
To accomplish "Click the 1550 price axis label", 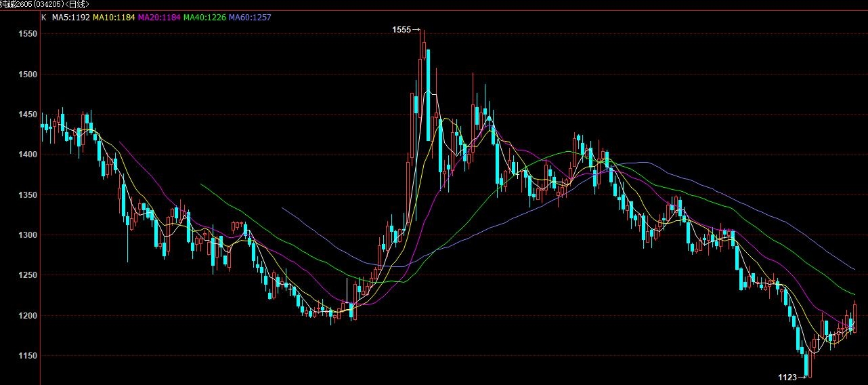I will click(x=28, y=34).
